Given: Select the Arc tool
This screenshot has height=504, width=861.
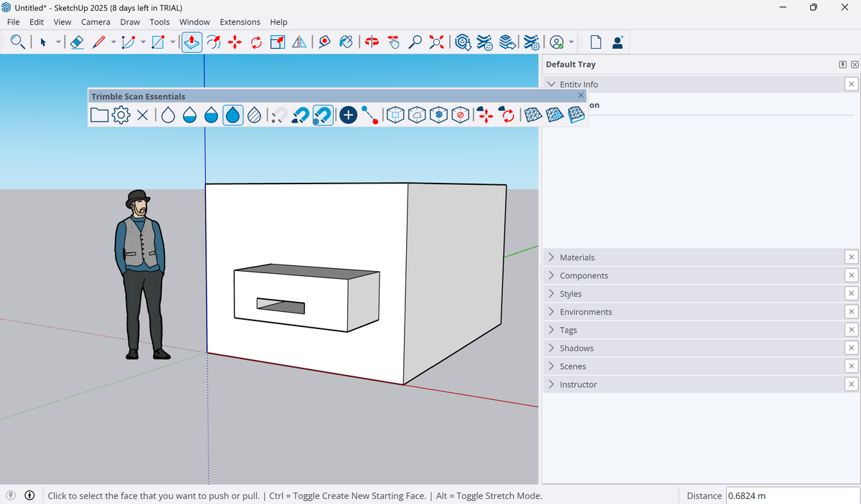Looking at the screenshot, I should [x=128, y=42].
